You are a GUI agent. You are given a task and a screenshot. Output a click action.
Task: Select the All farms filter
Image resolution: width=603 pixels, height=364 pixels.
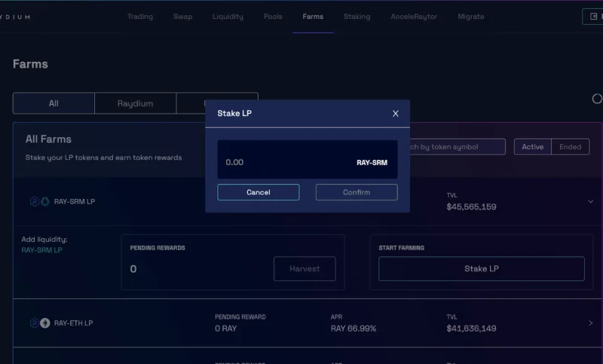[54, 103]
